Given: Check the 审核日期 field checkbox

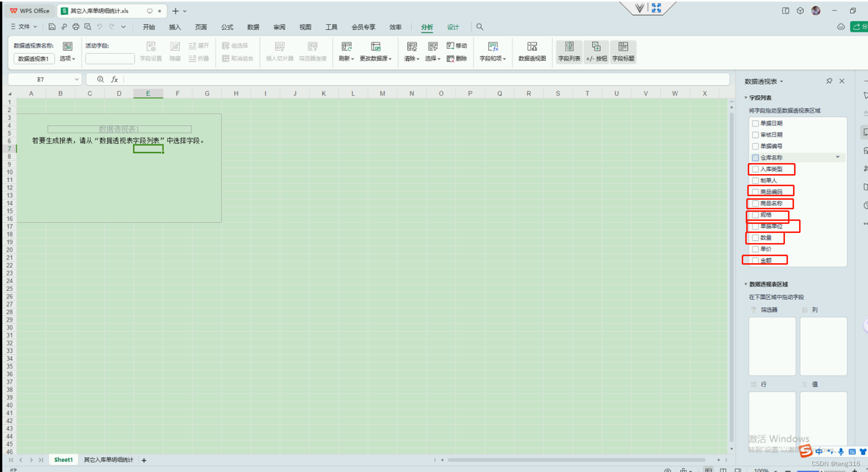Looking at the screenshot, I should (755, 135).
